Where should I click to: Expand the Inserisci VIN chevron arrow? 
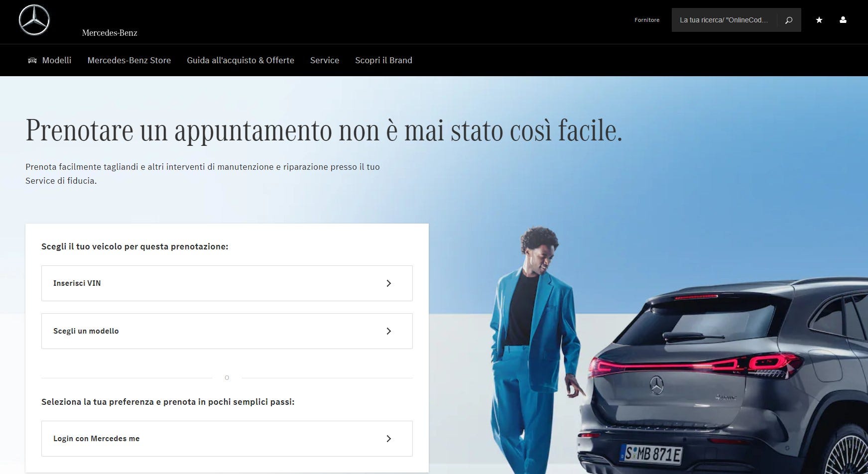pyautogui.click(x=389, y=283)
